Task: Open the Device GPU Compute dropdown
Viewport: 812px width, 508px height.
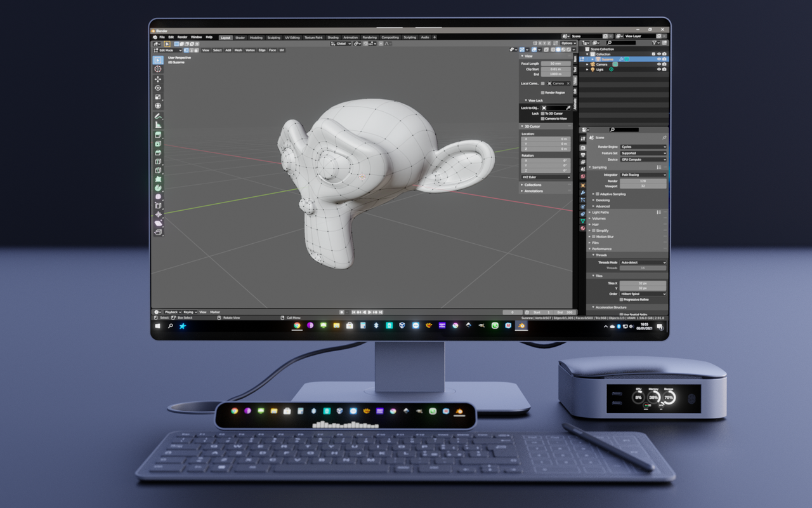Action: point(643,159)
